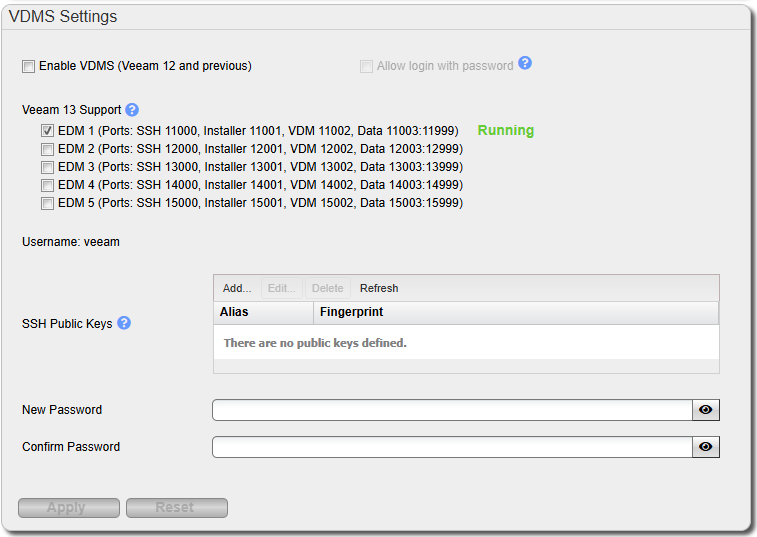757x537 pixels.
Task: Sort by the Alias column header
Action: point(263,312)
